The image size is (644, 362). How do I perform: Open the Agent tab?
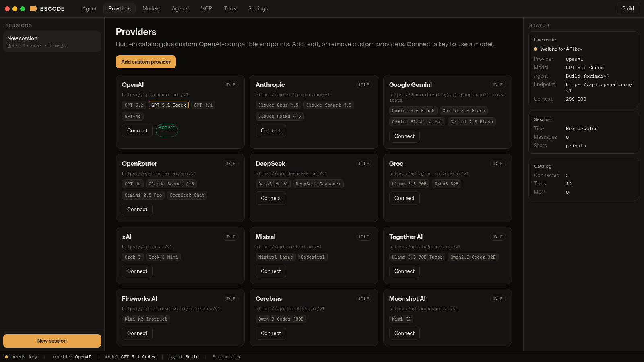[x=89, y=8]
